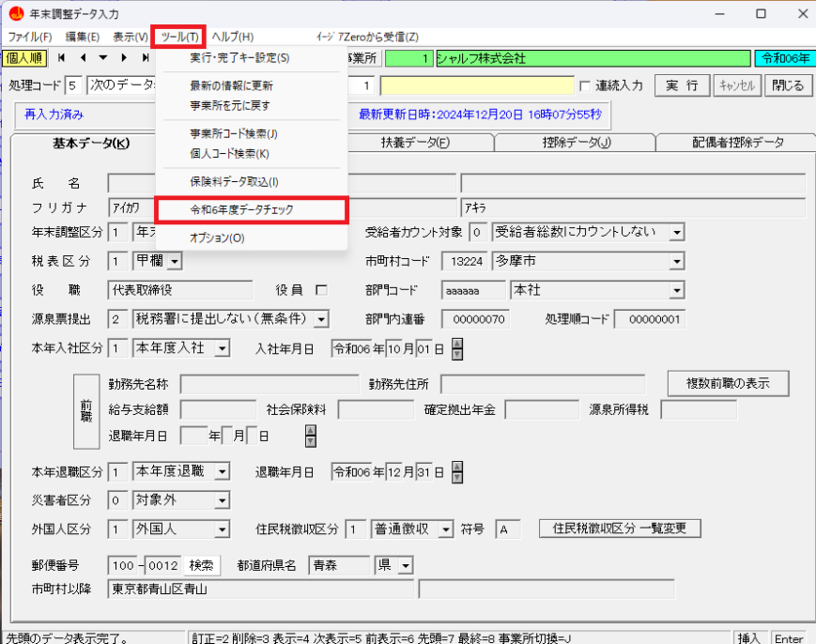This screenshot has width=816, height=644.
Task: Click the 入社年月日 date spinner
Action: (457, 349)
